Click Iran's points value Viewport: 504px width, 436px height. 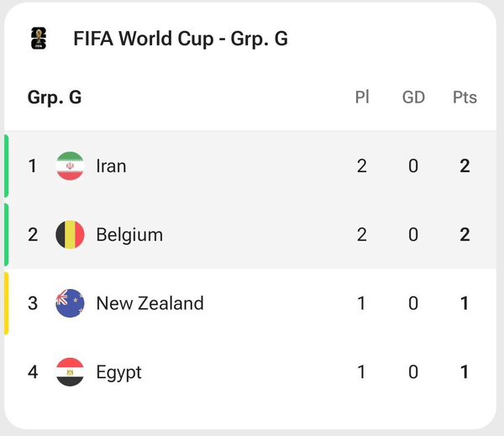tap(465, 166)
